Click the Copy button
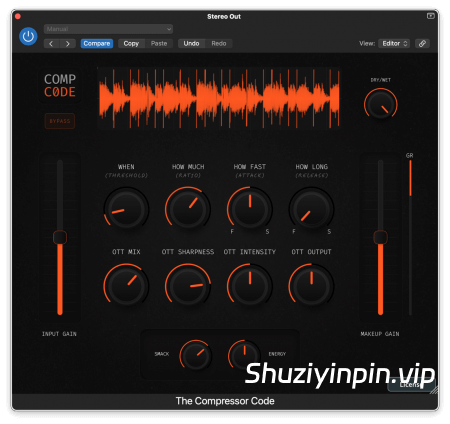 tap(131, 44)
